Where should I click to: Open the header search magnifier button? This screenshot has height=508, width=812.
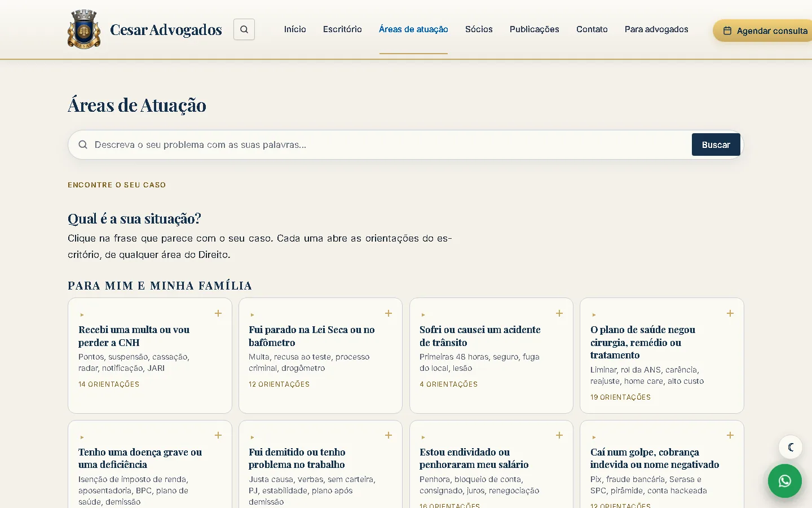tap(244, 29)
